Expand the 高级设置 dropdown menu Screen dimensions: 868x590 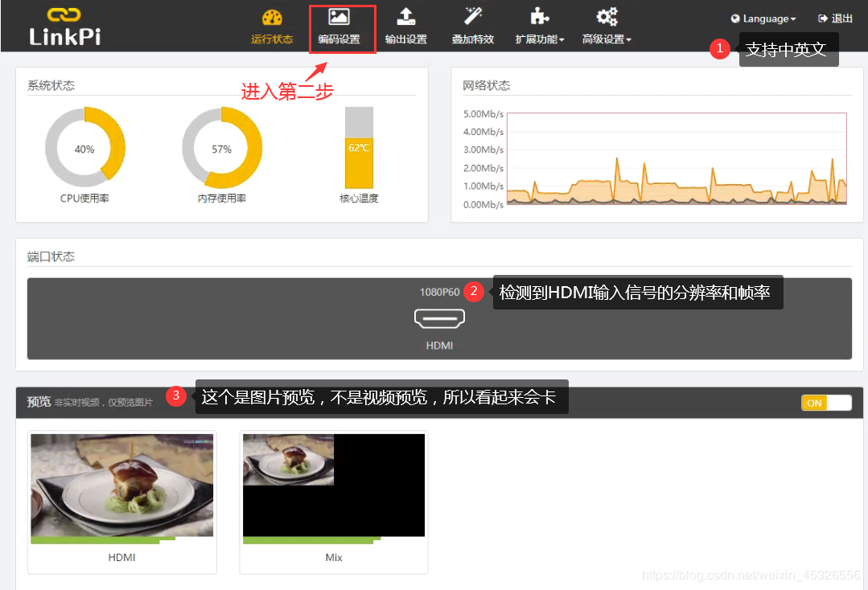coord(607,39)
